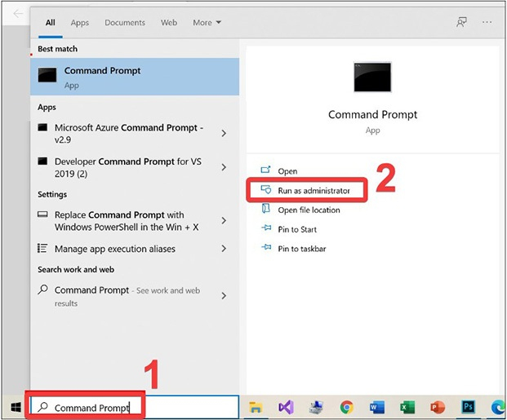Switch to the Documents search tab

coord(125,23)
